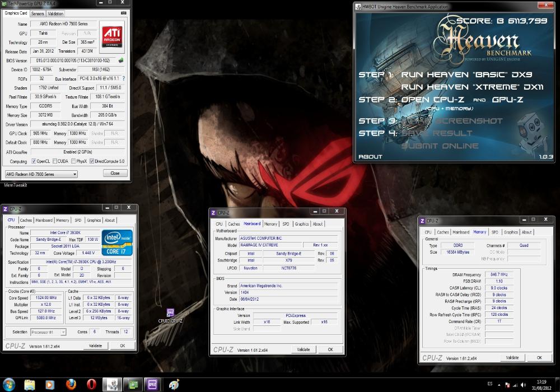Click the Close button in GPU-Z
Screen dimensions: 560x392
pyautogui.click(x=115, y=173)
